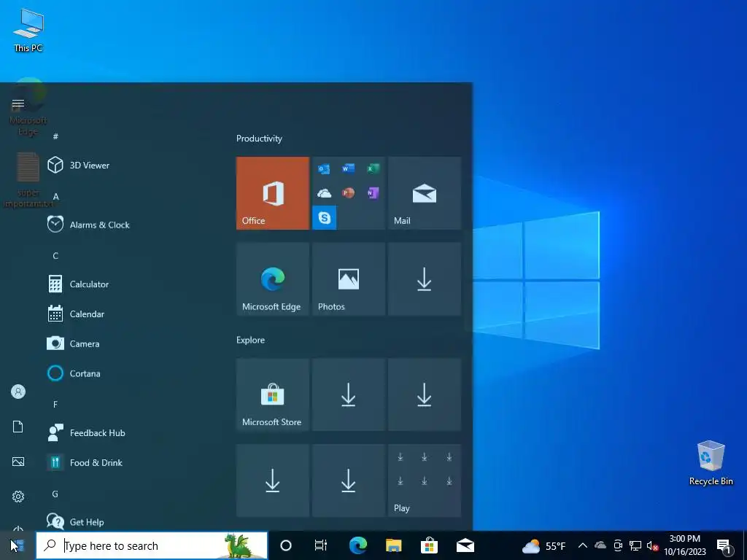
Task: Click letter G section header
Action: (55, 494)
